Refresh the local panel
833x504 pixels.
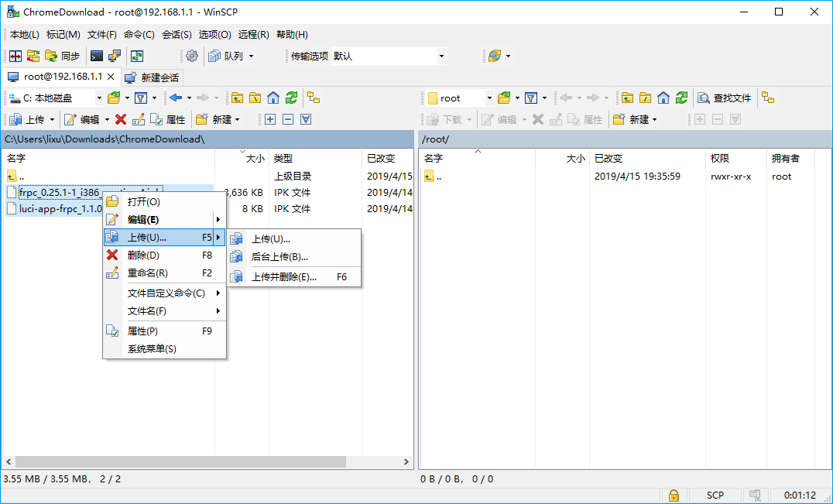point(291,98)
